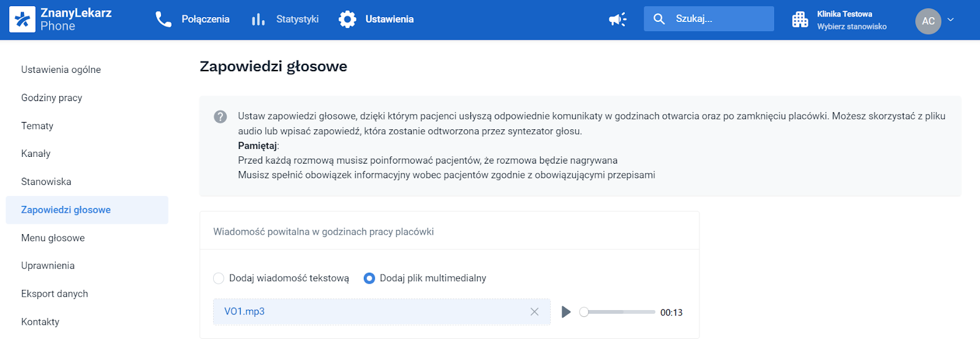Click the clinic building icon
The height and width of the screenshot is (345, 980).
(800, 20)
